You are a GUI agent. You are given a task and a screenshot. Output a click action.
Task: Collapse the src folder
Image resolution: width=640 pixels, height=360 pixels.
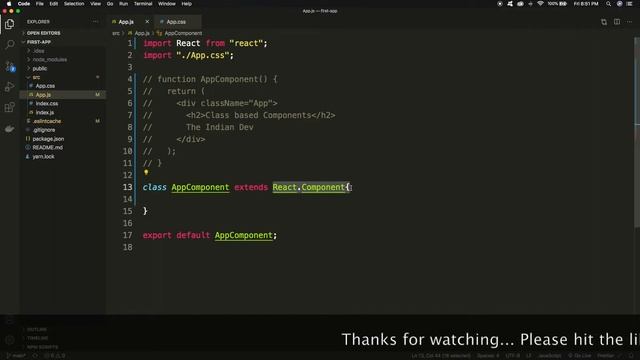63,77
